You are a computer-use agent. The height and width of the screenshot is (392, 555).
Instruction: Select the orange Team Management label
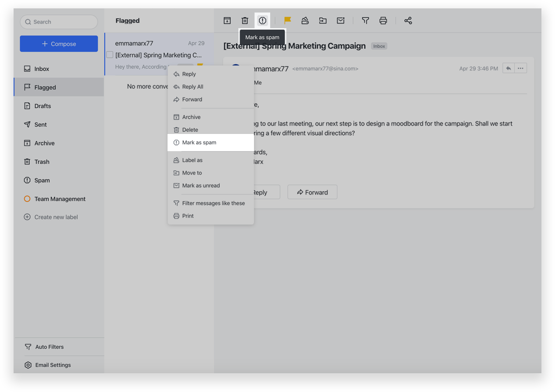59,199
